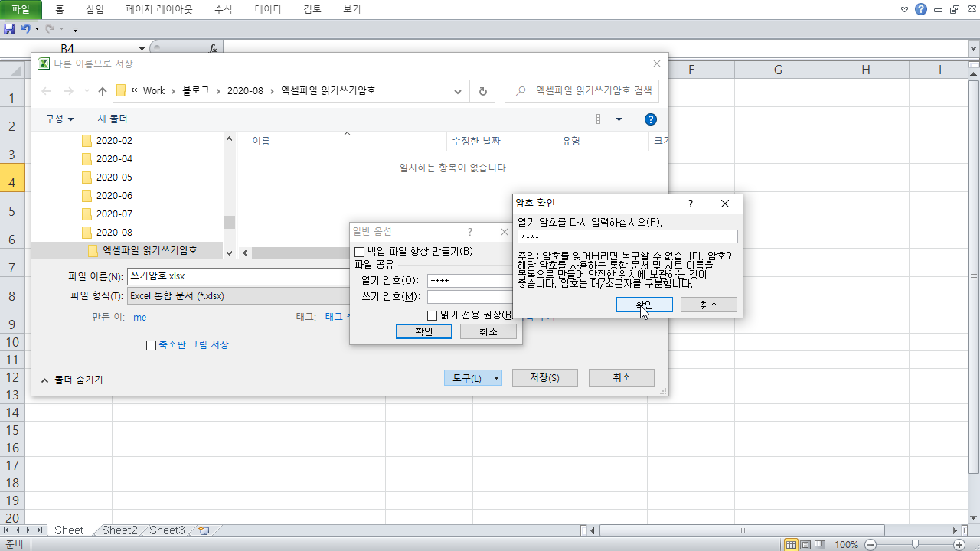This screenshot has height=551, width=980.
Task: Switch to the 페이지 레이아웃 tab
Action: [159, 9]
